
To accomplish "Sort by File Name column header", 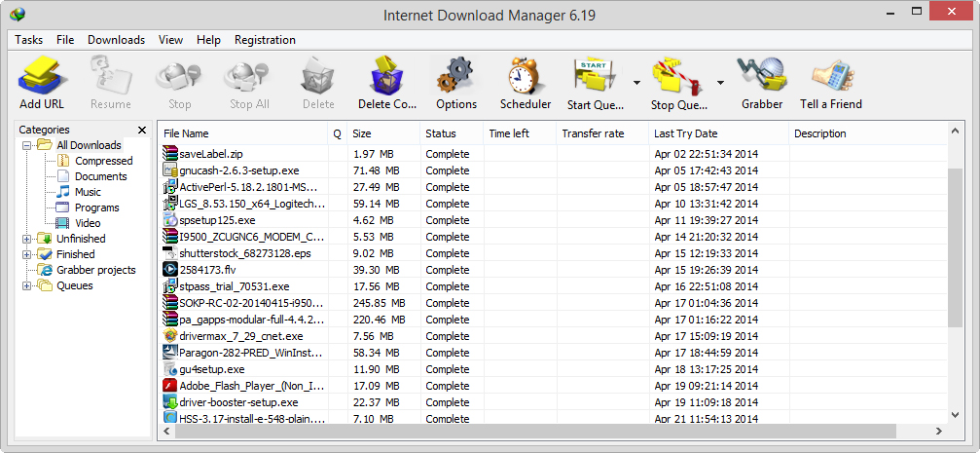I will 243,133.
